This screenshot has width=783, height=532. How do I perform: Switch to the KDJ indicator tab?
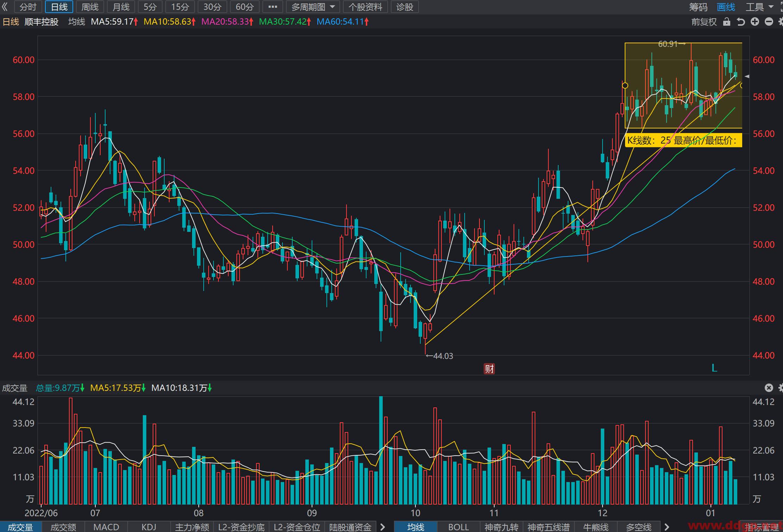click(149, 527)
